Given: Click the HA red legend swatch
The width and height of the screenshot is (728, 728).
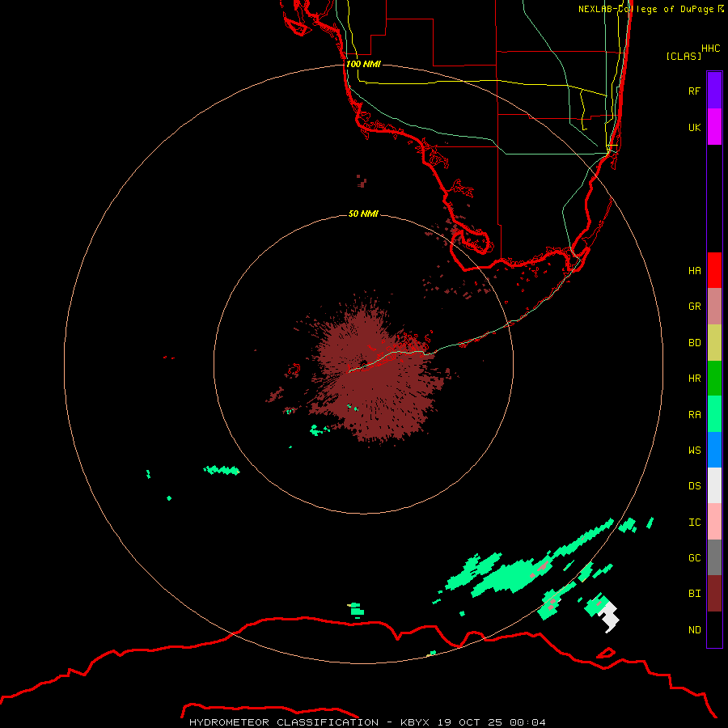Looking at the screenshot, I should click(714, 270).
